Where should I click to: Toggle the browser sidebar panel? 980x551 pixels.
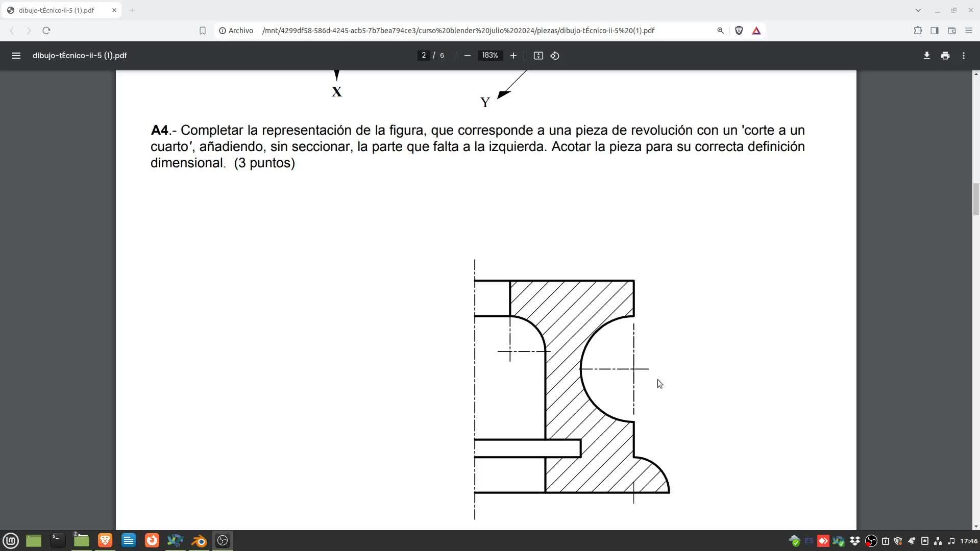[x=934, y=31]
